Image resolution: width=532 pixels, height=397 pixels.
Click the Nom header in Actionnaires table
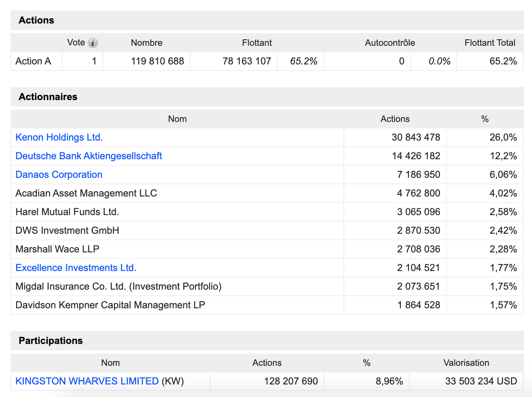[177, 119]
